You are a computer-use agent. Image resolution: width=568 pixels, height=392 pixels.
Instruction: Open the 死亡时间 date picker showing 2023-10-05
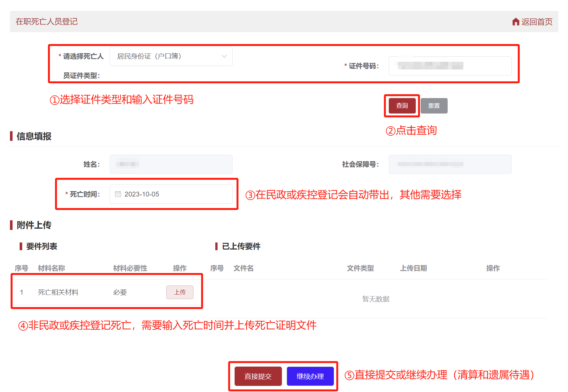click(x=171, y=194)
